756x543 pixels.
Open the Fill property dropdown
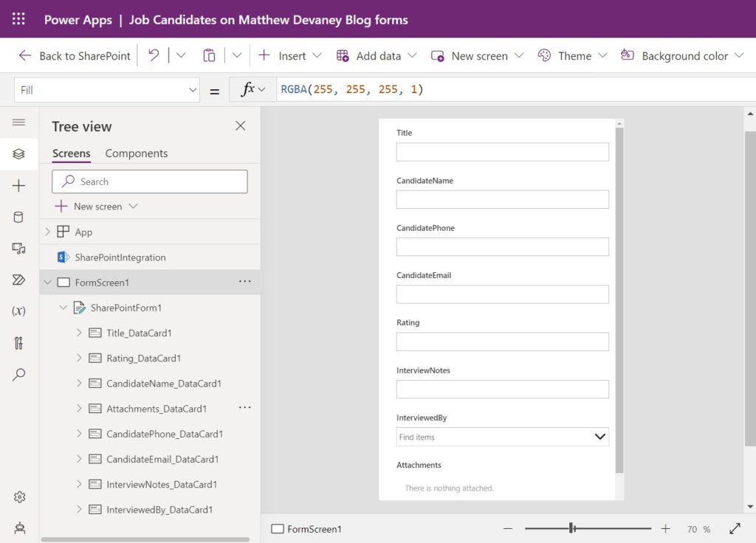pyautogui.click(x=107, y=90)
